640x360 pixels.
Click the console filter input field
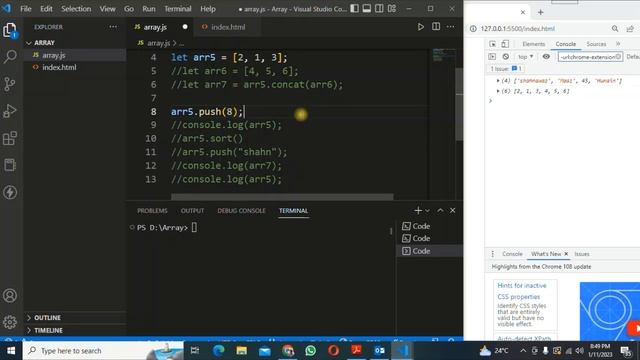click(590, 57)
